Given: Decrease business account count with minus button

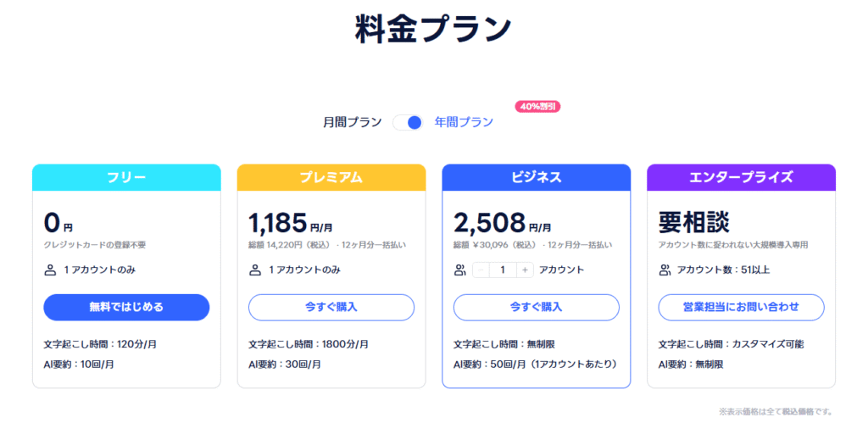Looking at the screenshot, I should coord(481,270).
